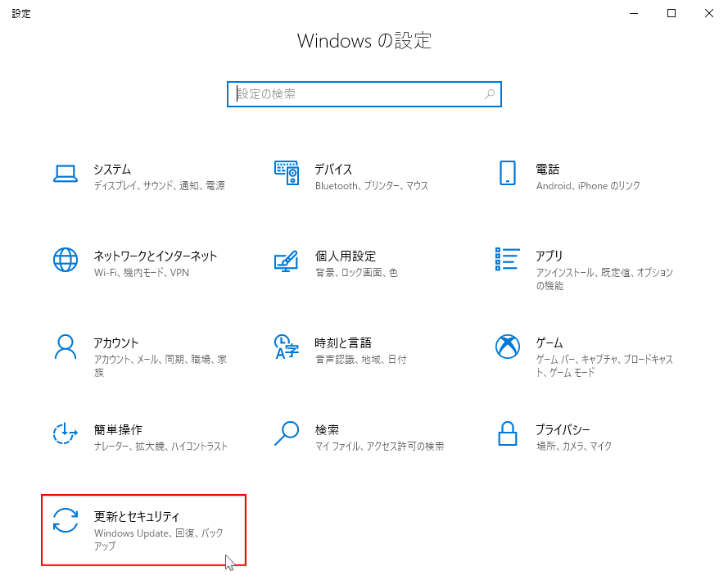Open the 簡単操作 title

point(118,429)
